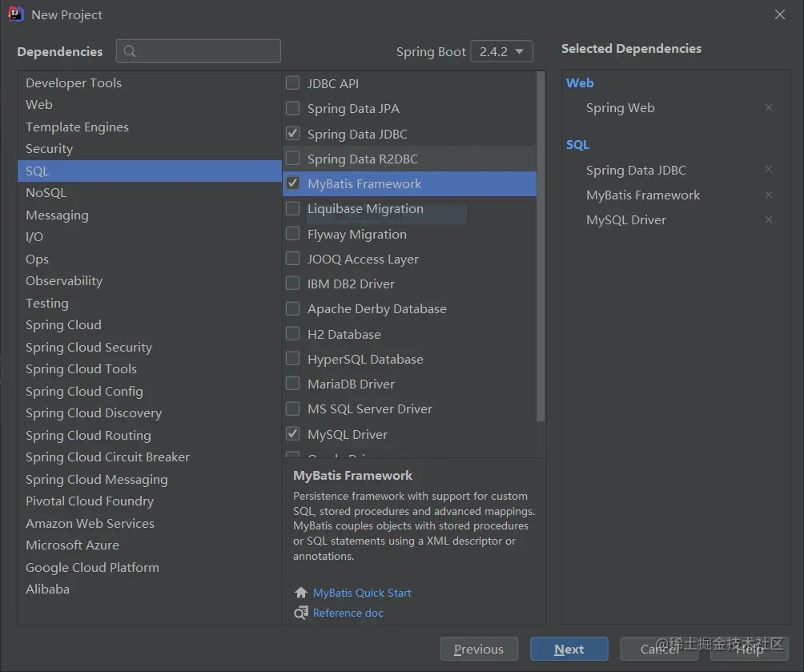Remove Spring Data JDBC from selected dependencies
The image size is (804, 672).
[x=768, y=169]
